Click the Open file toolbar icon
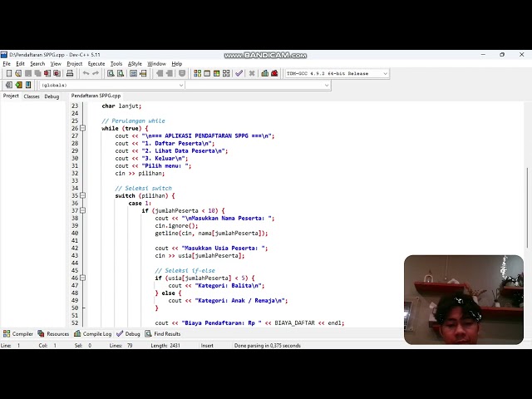The image size is (532, 399). click(18, 73)
